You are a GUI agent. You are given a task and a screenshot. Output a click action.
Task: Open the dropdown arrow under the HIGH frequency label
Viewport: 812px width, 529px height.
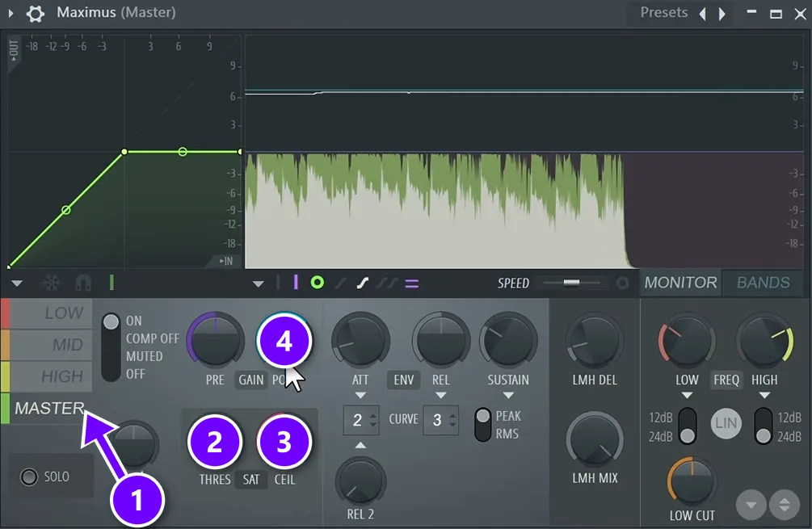pyautogui.click(x=764, y=396)
